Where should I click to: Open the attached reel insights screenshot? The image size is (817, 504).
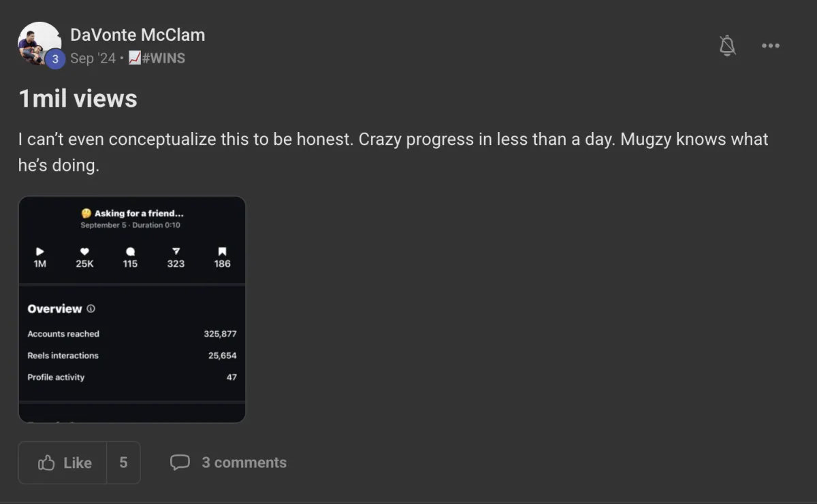pos(131,309)
